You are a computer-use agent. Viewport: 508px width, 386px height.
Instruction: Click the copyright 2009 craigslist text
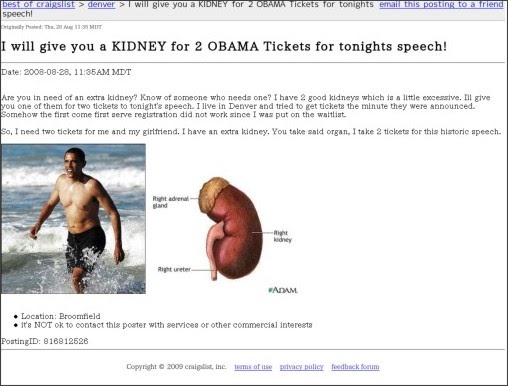(176, 367)
